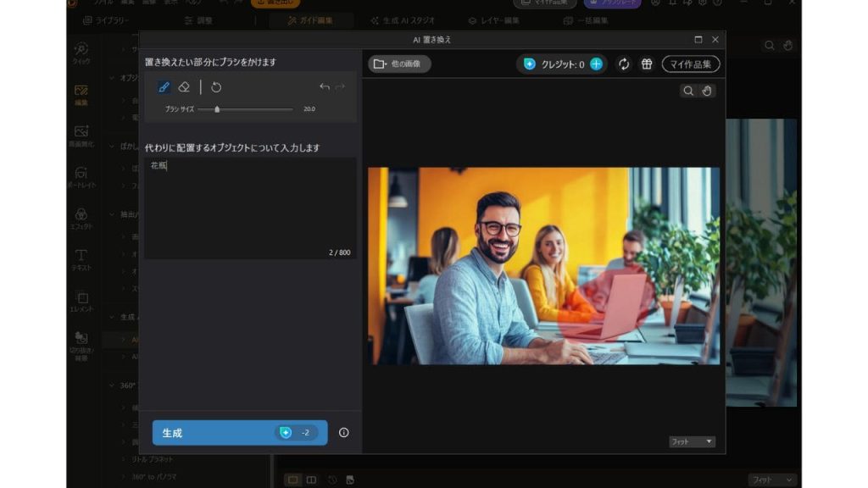
Task: Collapse the 360° section in side panel
Action: point(113,385)
